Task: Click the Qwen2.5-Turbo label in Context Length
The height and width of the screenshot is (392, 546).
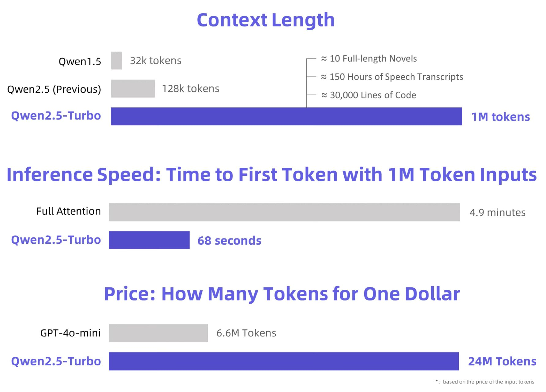Action: tap(56, 116)
